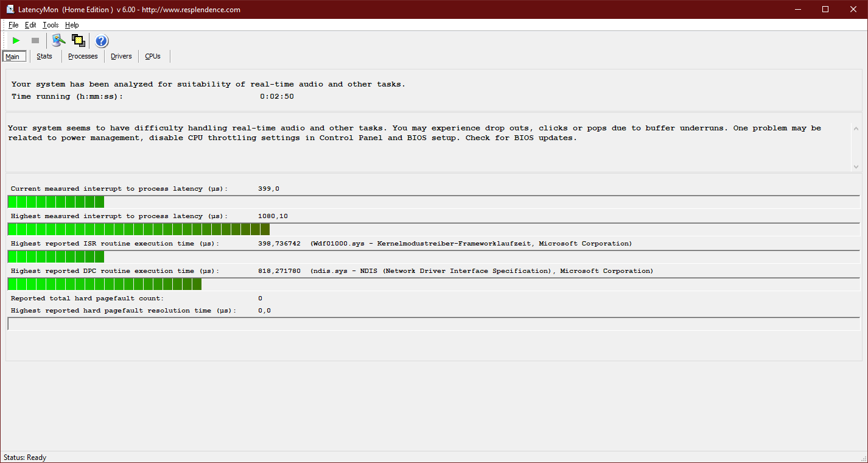Viewport: 868px width, 463px height.
Task: Click the 'Reported total hard pagefault count' label
Action: pyautogui.click(x=87, y=299)
